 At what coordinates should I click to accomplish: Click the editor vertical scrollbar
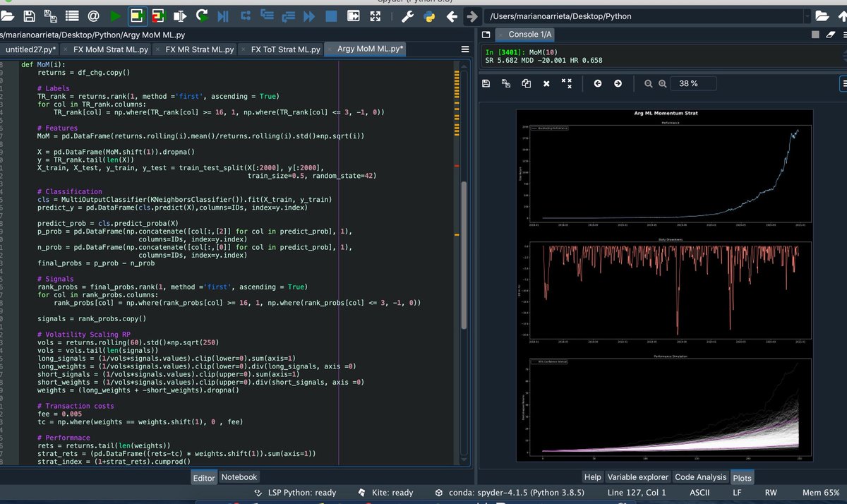click(x=464, y=254)
